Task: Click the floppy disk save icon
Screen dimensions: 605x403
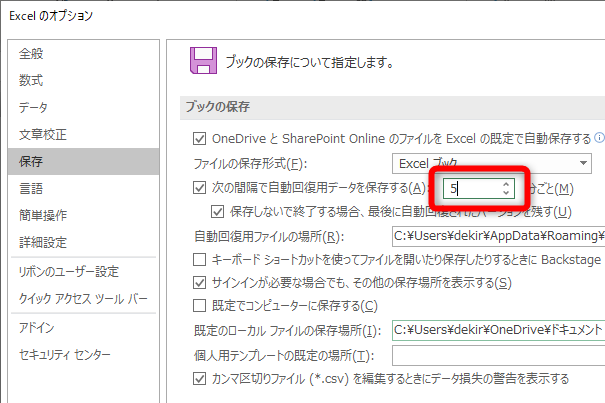Action: point(204,62)
